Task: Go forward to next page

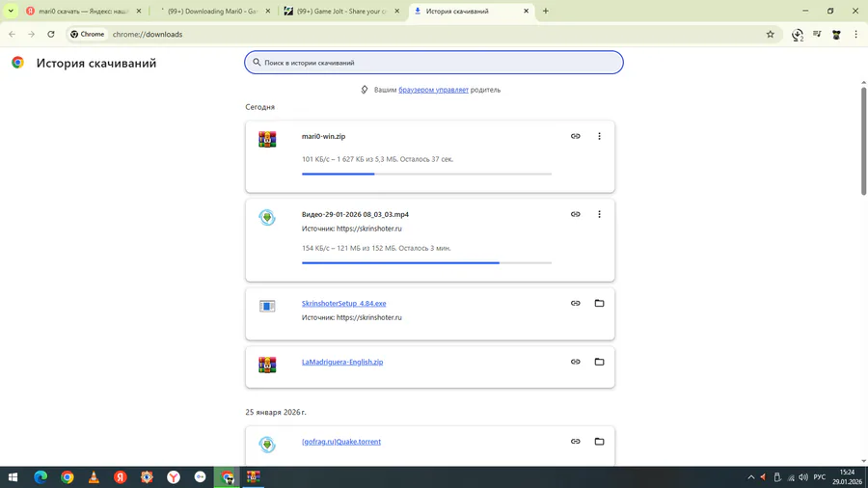Action: [x=32, y=35]
